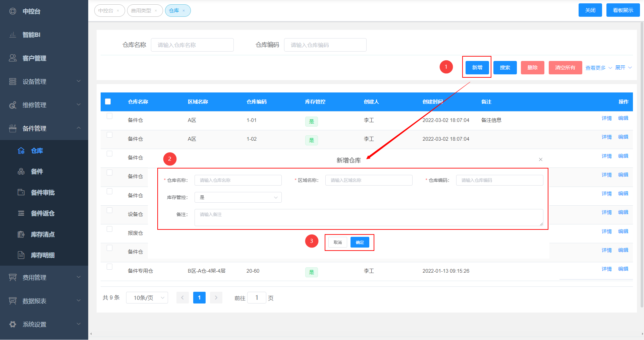Select the 备件专用仓 row checkbox
This screenshot has width=644, height=340.
[x=109, y=267]
